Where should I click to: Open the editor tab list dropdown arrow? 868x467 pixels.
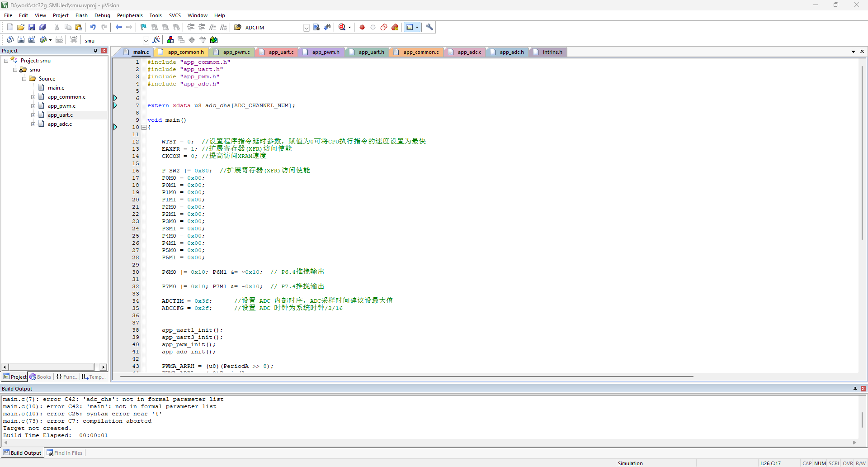tap(853, 52)
